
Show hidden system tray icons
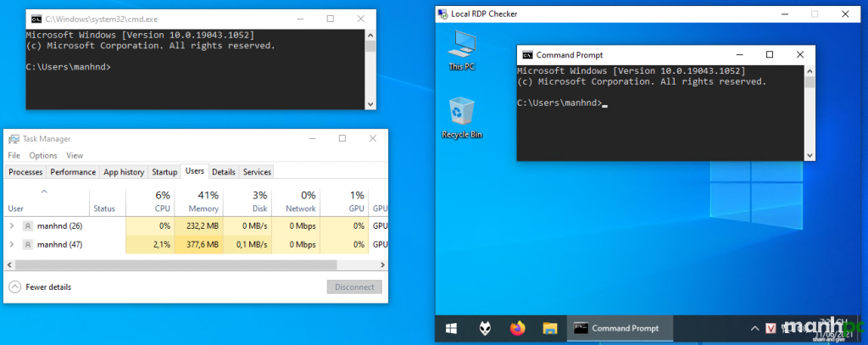754,328
